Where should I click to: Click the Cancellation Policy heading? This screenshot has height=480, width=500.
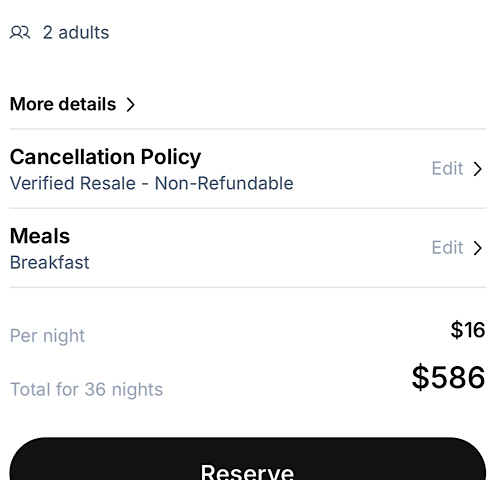(105, 157)
